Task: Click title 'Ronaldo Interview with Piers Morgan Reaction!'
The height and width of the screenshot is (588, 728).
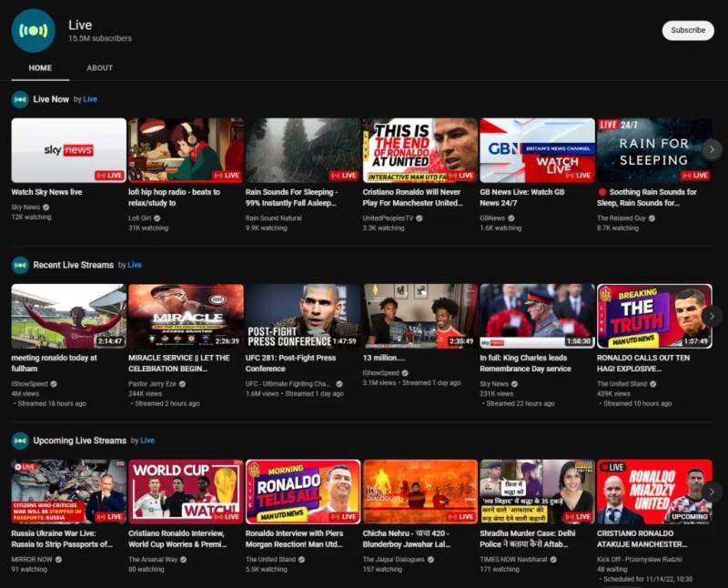Action: coord(295,539)
